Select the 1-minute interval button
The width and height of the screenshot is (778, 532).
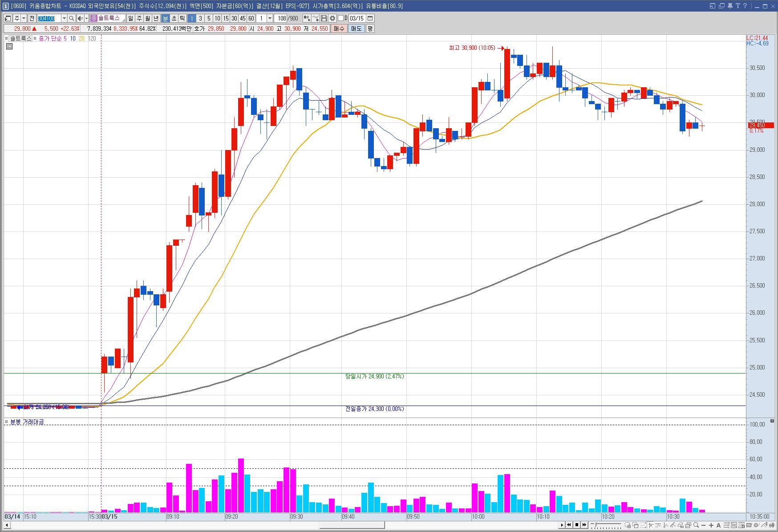click(x=191, y=18)
